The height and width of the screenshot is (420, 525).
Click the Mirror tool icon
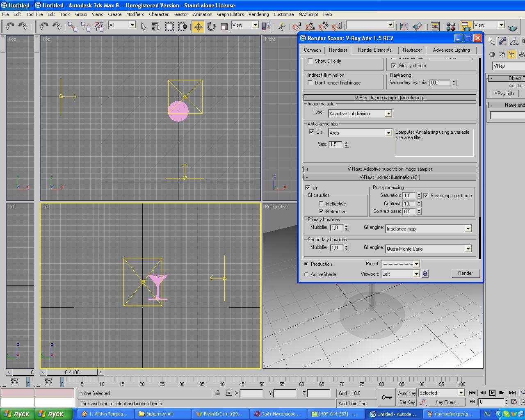[404, 27]
